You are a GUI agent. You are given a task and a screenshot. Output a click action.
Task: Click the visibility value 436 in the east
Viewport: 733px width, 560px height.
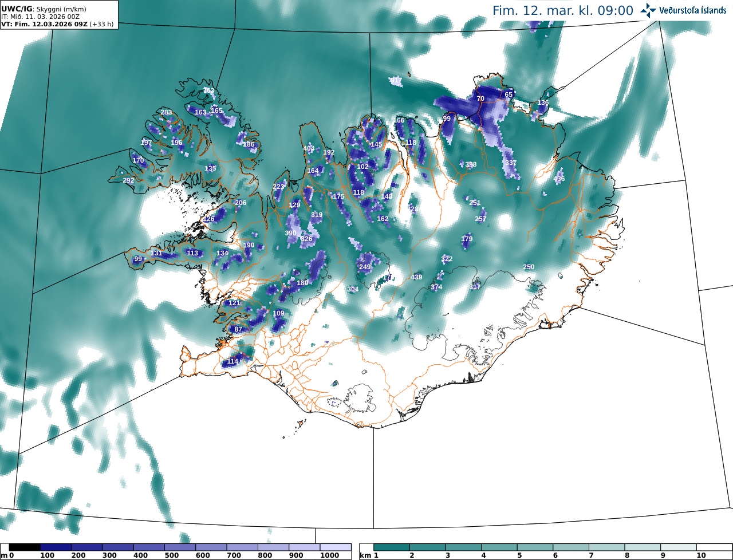(559, 179)
